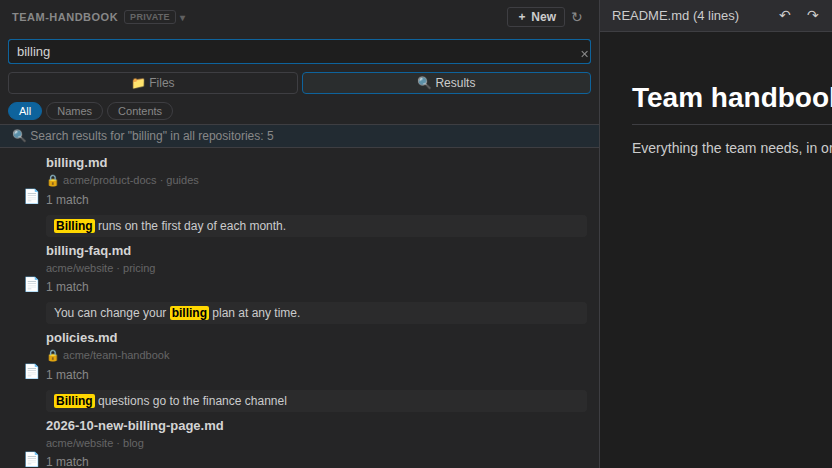Click snippet 'You can change your billing plan'
Viewport: 832px width, 468px height.
316,313
